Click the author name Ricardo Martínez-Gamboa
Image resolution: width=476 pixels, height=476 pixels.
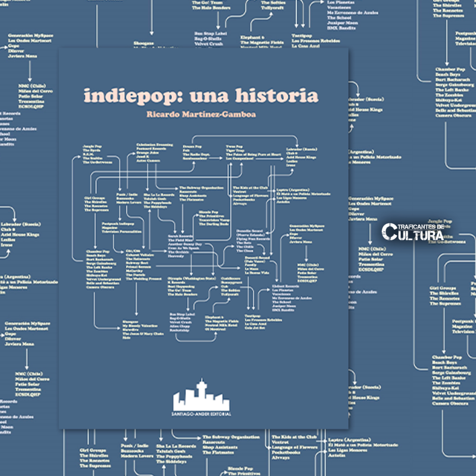pyautogui.click(x=201, y=114)
